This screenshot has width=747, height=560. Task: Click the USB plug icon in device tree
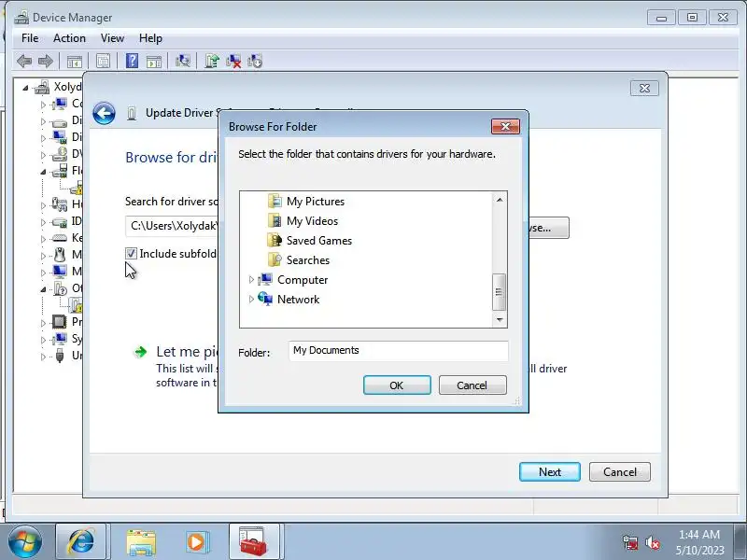click(x=59, y=356)
